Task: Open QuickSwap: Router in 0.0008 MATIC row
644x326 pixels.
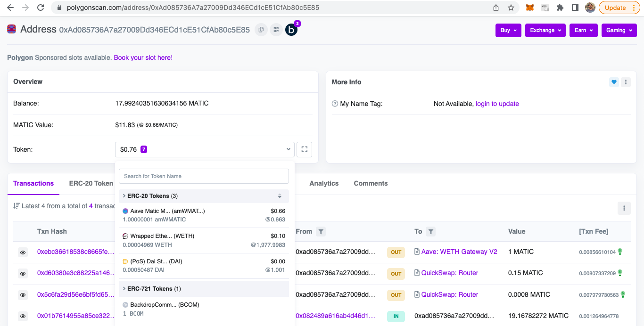Action: (x=450, y=294)
